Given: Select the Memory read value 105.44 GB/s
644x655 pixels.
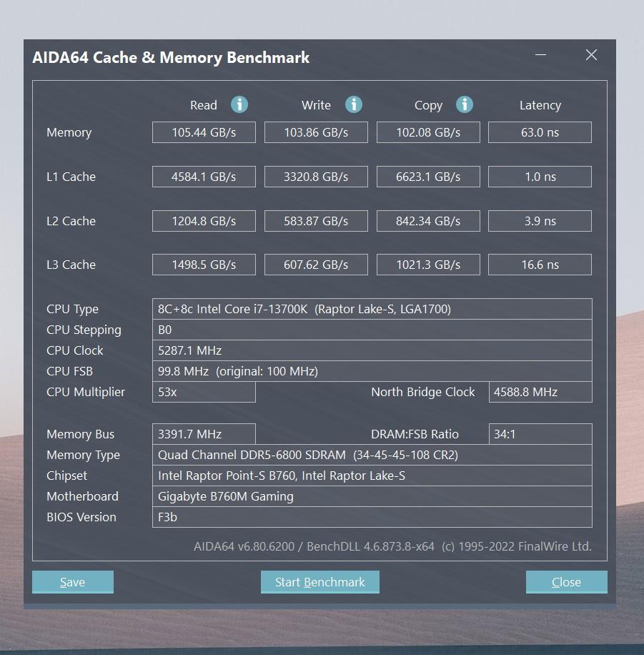Looking at the screenshot, I should [x=204, y=132].
